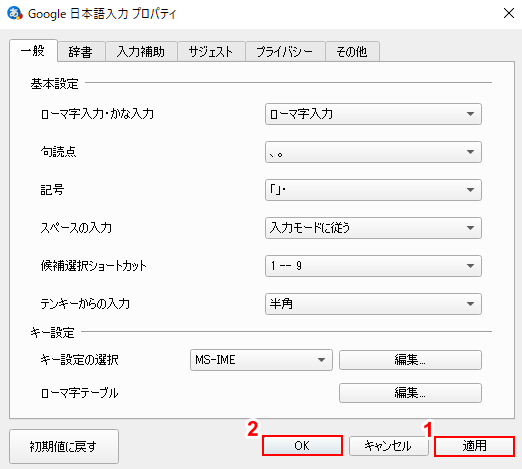
Task: Open the 候補選択ショートカット dropdown
Action: pos(373,266)
